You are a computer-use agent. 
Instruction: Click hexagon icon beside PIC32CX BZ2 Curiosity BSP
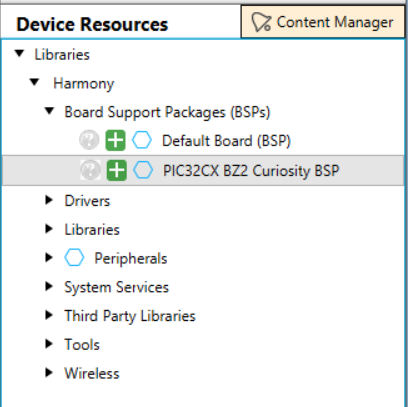coord(143,170)
